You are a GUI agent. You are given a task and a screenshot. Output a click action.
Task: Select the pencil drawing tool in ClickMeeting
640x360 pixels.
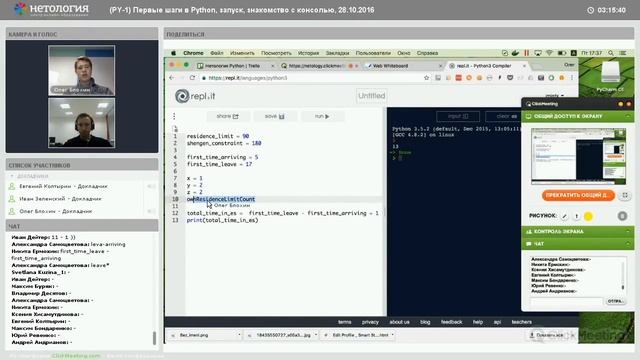click(x=564, y=216)
